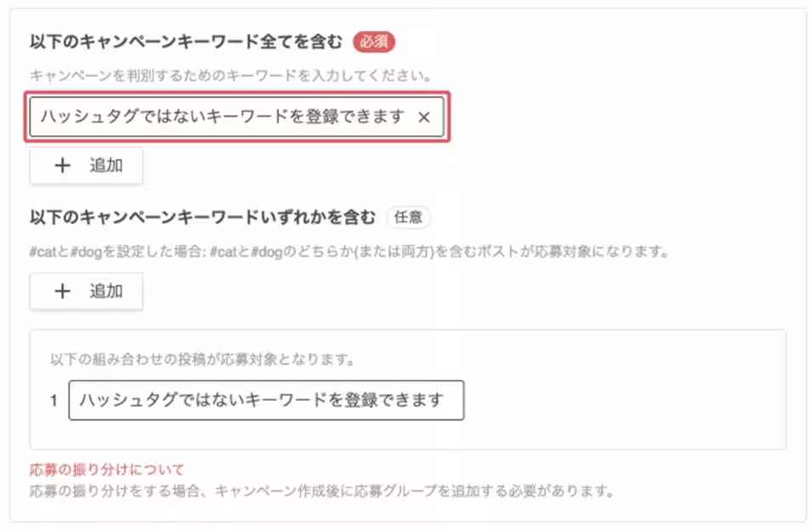This screenshot has width=812, height=530.
Task: Clear the required keyword with the X icon
Action: 425,117
